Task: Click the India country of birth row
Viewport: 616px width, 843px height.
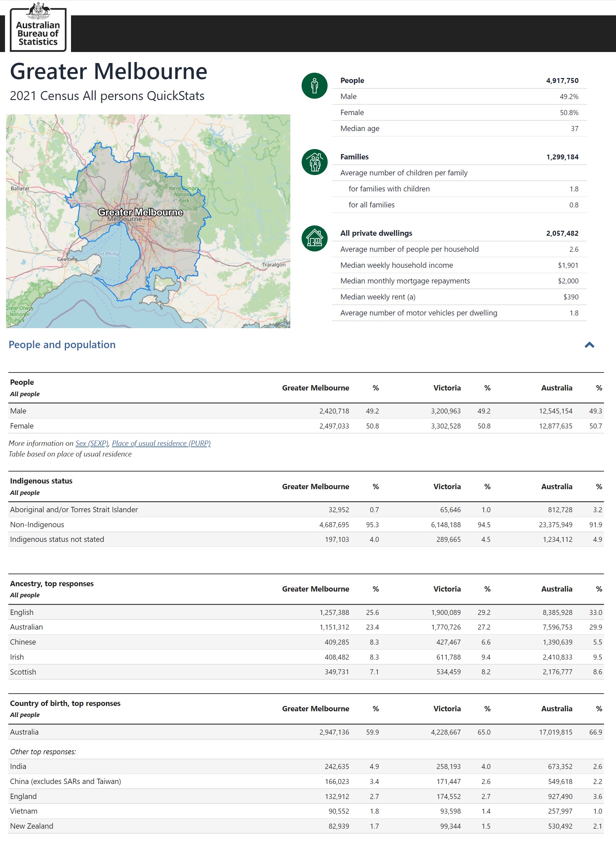Action: click(x=186, y=767)
